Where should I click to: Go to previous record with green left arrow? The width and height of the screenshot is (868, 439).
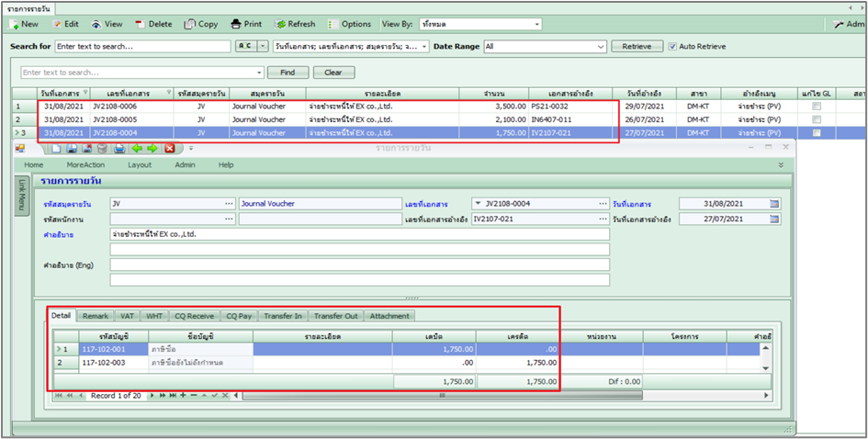[136, 148]
